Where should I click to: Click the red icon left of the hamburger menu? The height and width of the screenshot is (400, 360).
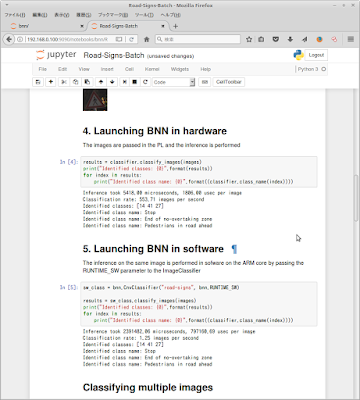tap(334, 39)
